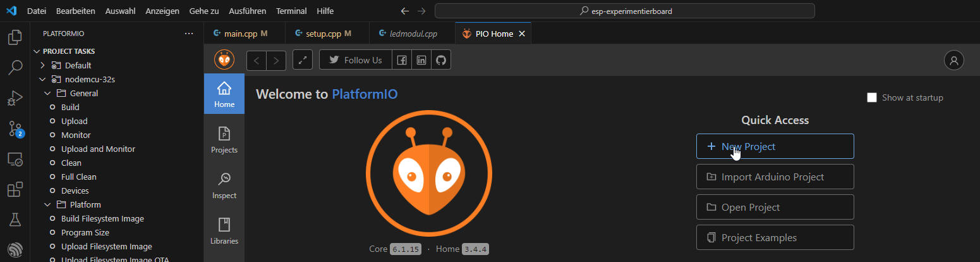980x262 pixels.
Task: Collapse the General tasks folder
Action: [48, 93]
